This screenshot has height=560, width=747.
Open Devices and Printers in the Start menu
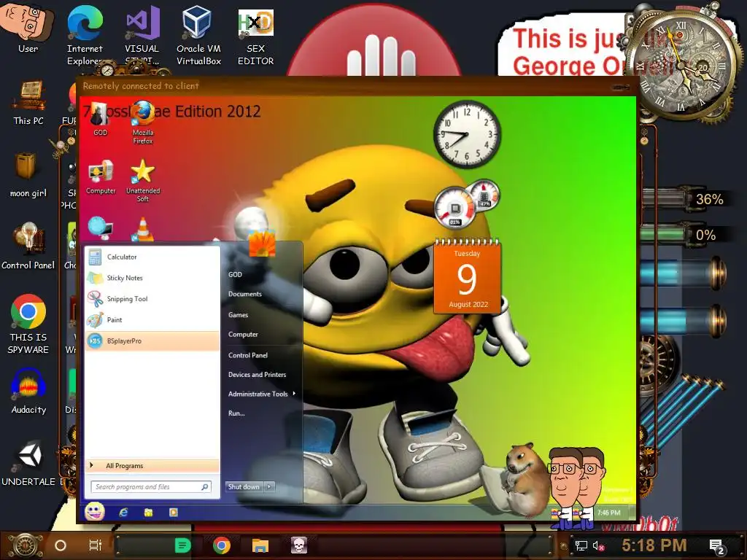[258, 375]
